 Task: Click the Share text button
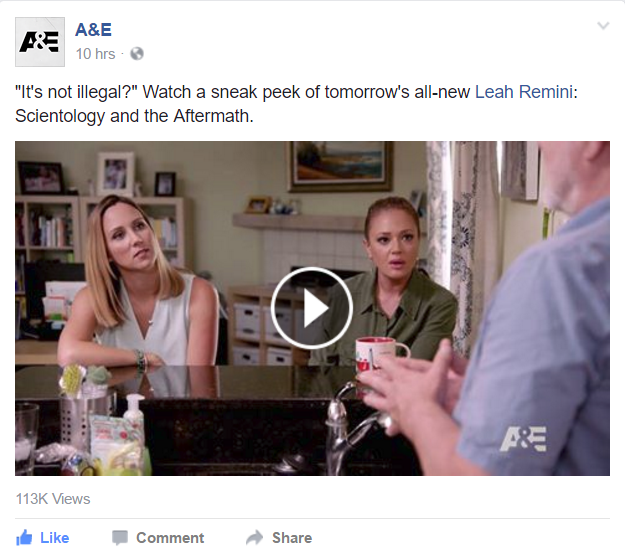pos(292,538)
